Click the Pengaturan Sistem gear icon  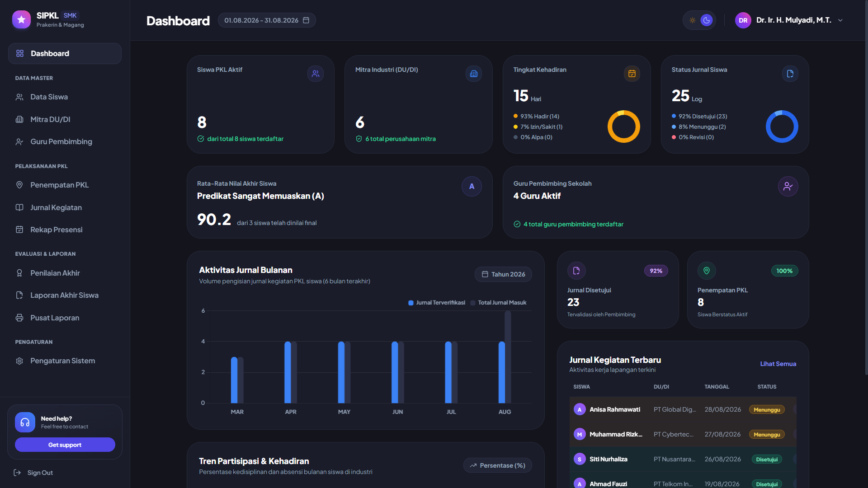click(x=19, y=361)
